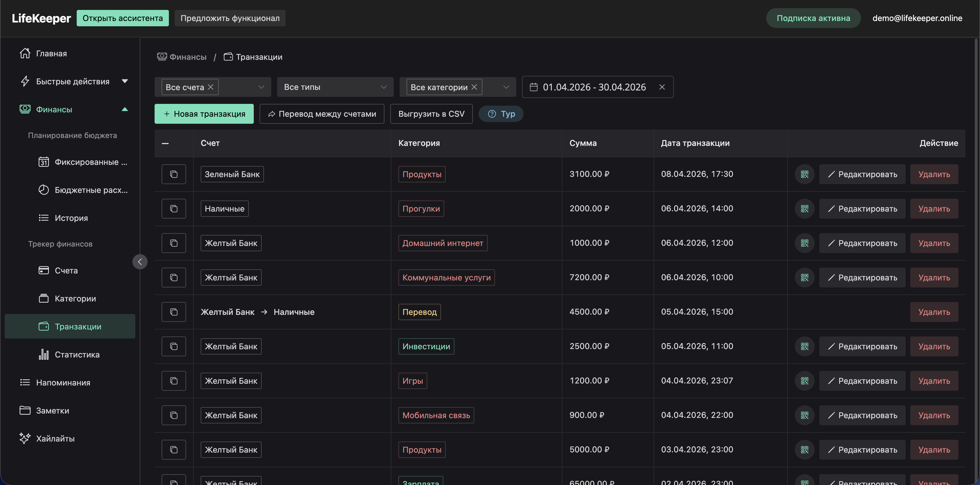Click QR code icon for Инвестиции row
Image resolution: width=980 pixels, height=485 pixels.
tap(804, 346)
